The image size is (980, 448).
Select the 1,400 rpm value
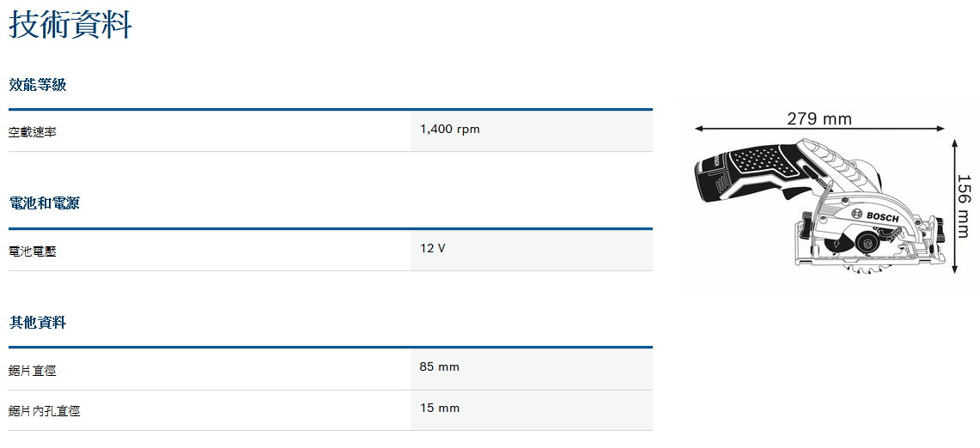(450, 130)
